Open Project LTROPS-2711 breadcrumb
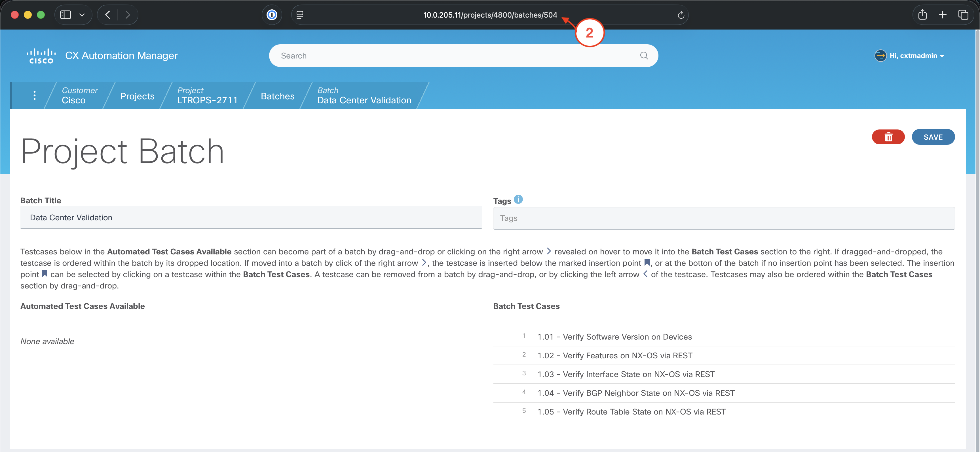 point(207,96)
